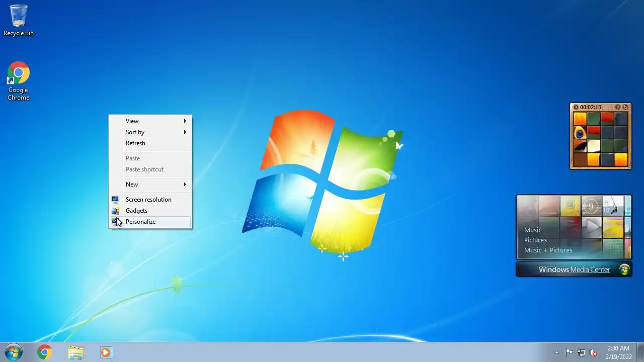
Task: Open the Windows Media Center bar
Action: (574, 269)
